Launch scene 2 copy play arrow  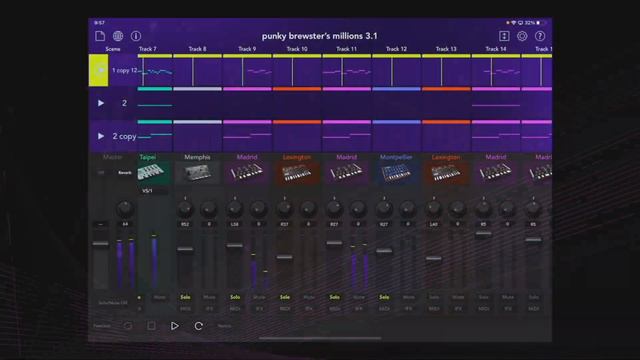tap(100, 136)
